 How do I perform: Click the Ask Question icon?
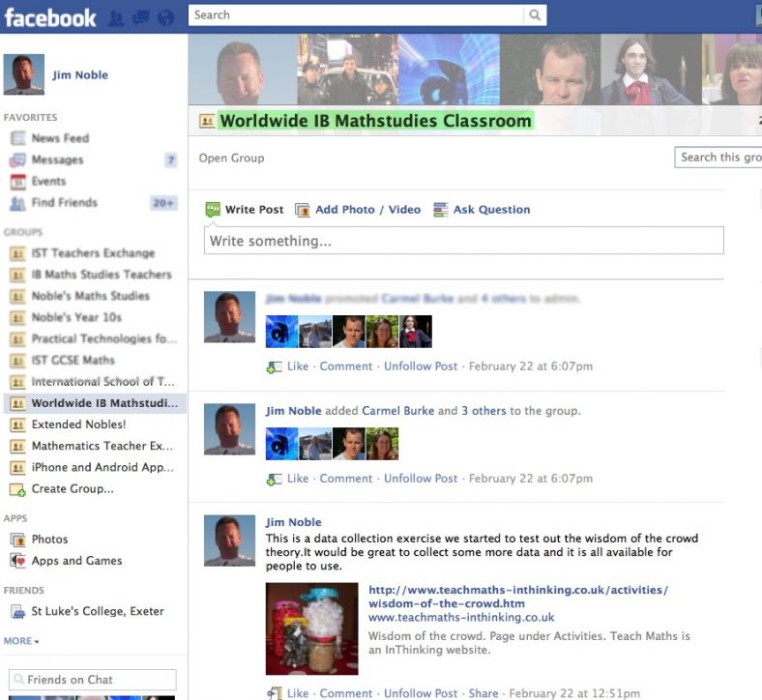click(441, 210)
